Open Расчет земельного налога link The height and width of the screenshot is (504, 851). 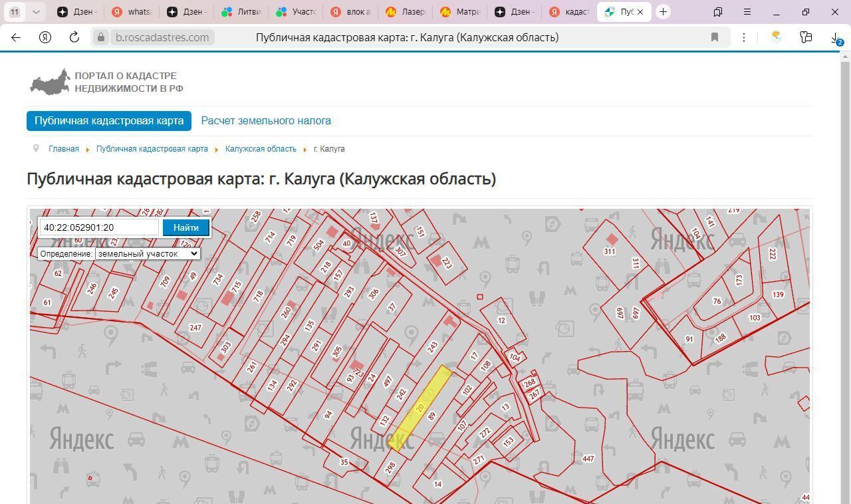coord(266,120)
